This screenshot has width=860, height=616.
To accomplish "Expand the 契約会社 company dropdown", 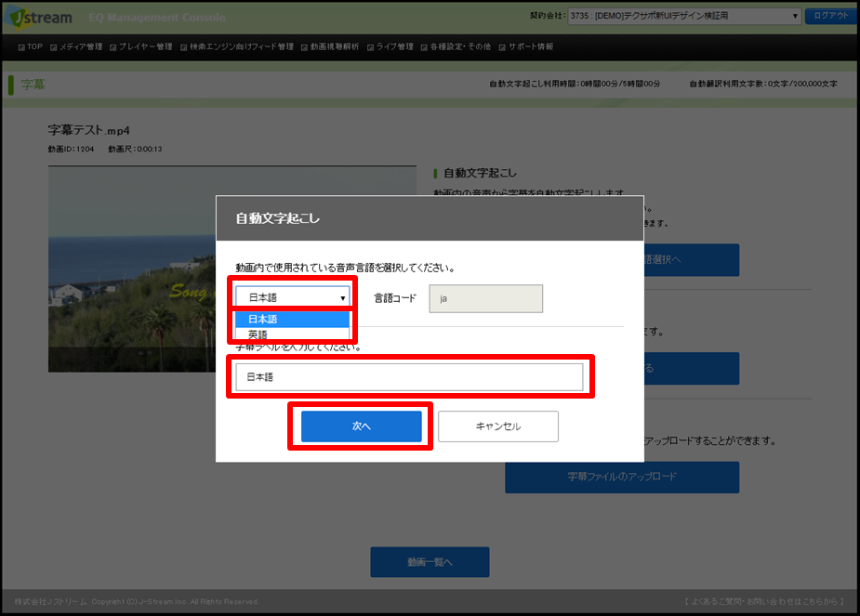I will (684, 16).
